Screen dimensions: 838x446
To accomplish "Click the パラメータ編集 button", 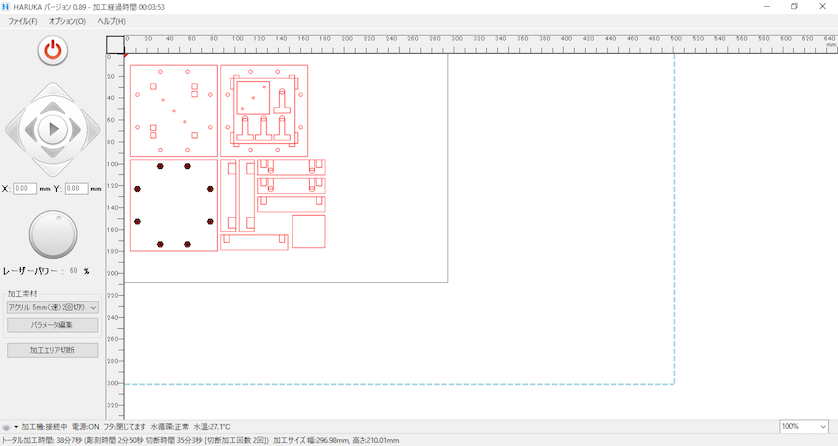I will [52, 325].
